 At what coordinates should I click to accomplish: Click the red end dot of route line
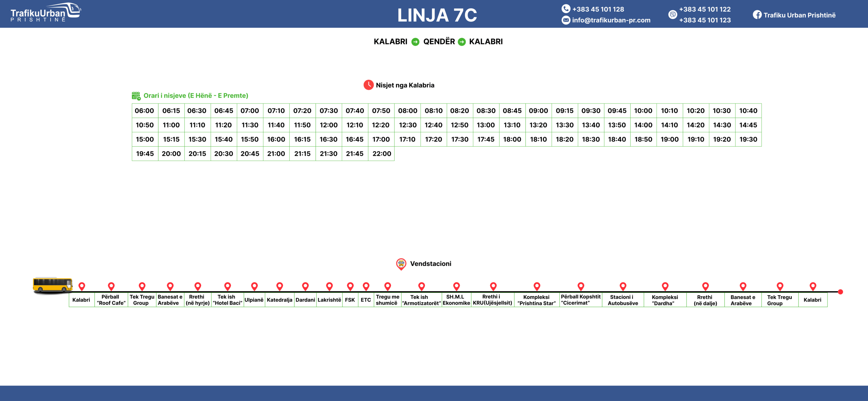[x=840, y=292]
